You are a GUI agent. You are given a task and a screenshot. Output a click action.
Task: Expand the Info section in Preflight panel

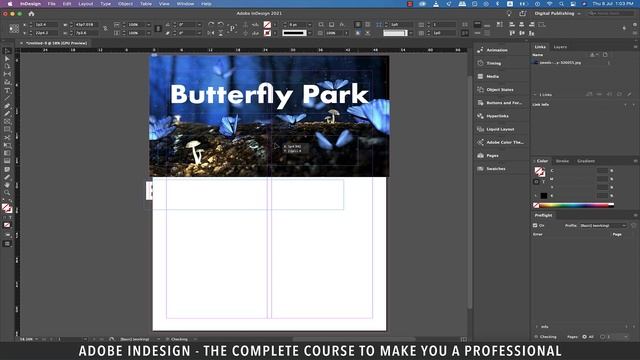pyautogui.click(x=537, y=327)
